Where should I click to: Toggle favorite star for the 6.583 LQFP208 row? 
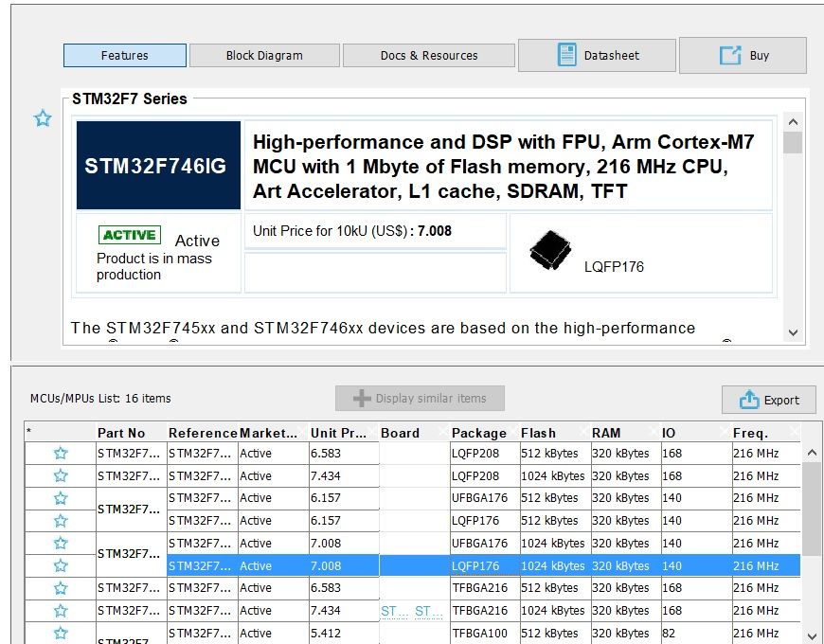tap(61, 453)
